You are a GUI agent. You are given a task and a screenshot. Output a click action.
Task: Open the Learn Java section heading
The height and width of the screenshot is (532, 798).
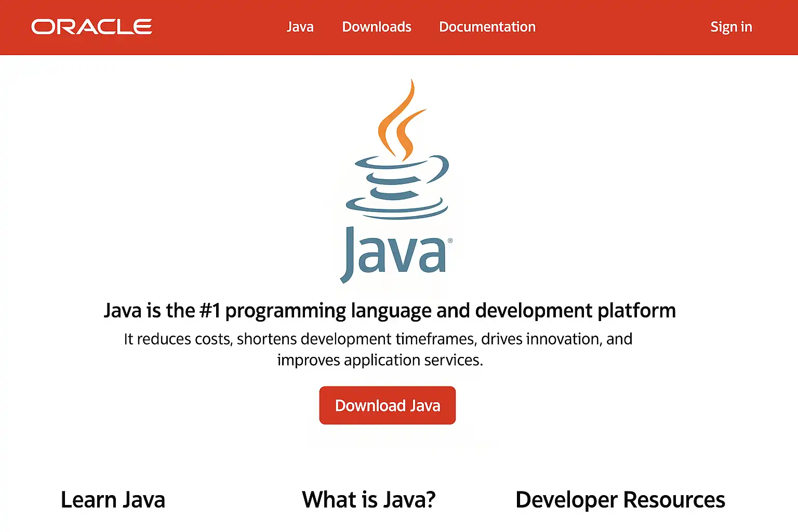click(113, 500)
